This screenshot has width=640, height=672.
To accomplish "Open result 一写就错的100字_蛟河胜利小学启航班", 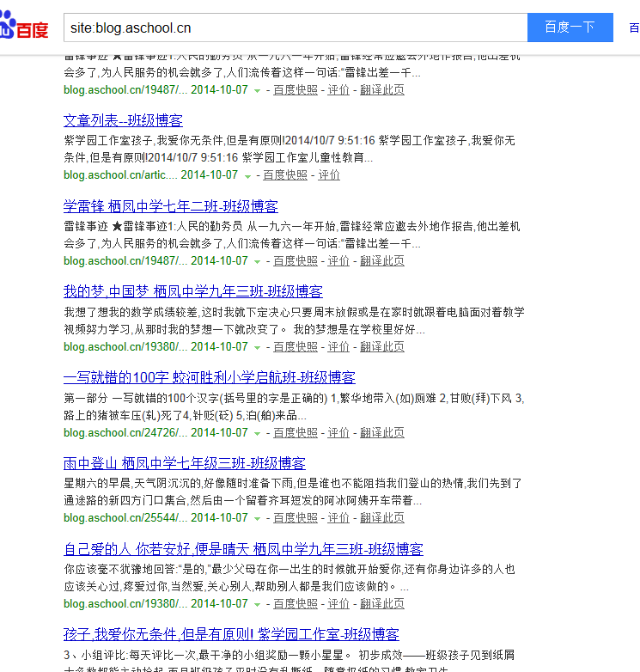I will (209, 377).
